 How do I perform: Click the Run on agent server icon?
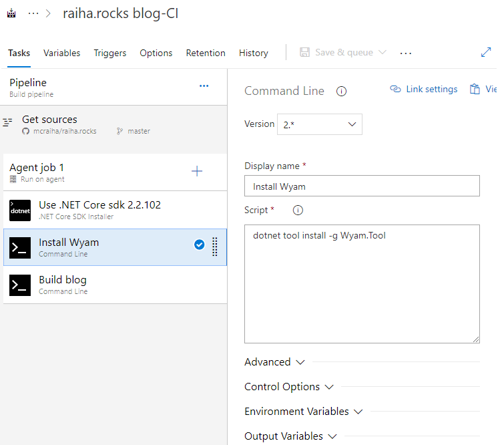(x=13, y=179)
